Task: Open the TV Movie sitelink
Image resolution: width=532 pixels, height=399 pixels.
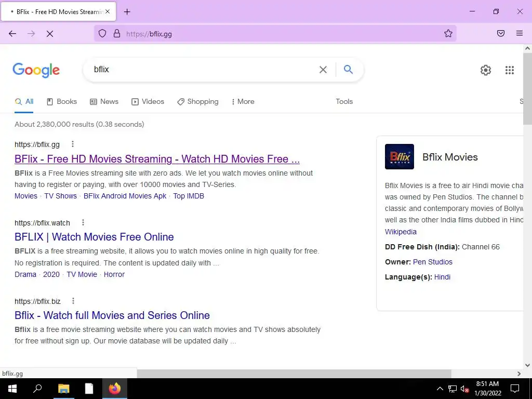Action: coord(82,274)
